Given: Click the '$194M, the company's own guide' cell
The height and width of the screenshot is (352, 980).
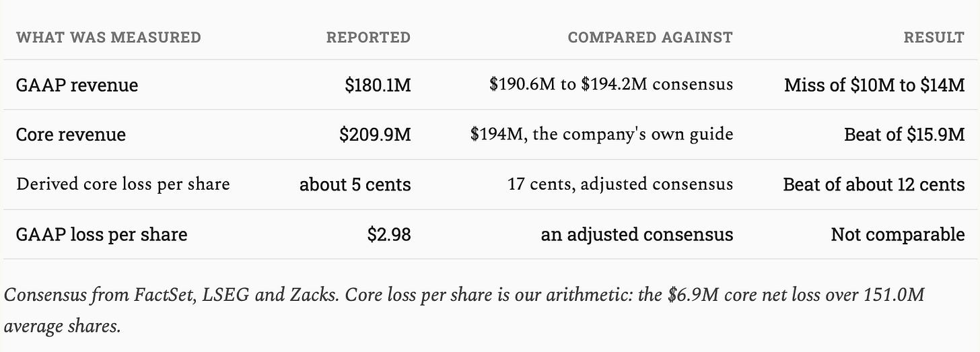Looking at the screenshot, I should tap(602, 135).
